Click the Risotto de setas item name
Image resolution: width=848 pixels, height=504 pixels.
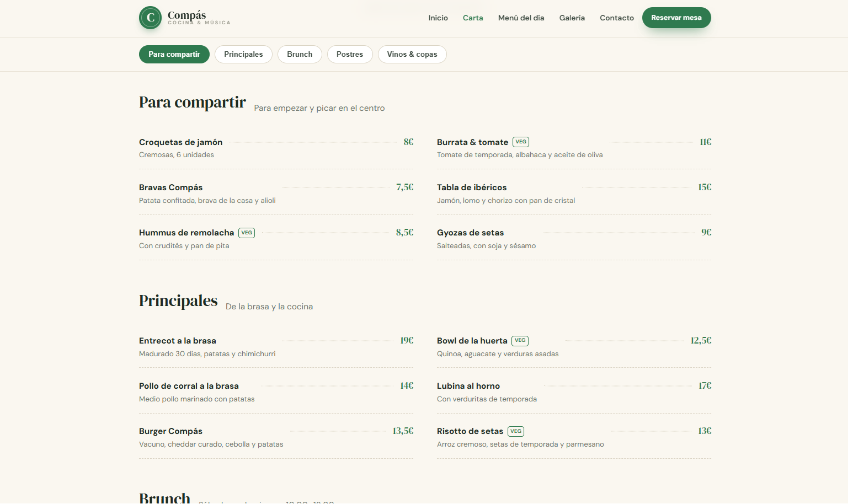(470, 431)
